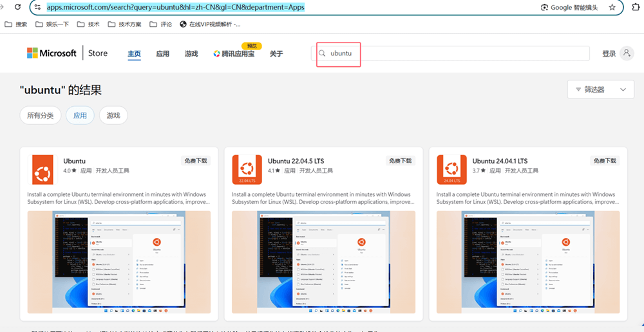Image resolution: width=644 pixels, height=332 pixels.
Task: Open Ubuntu 22.04.5 LTS screenshot preview
Action: (x=324, y=263)
